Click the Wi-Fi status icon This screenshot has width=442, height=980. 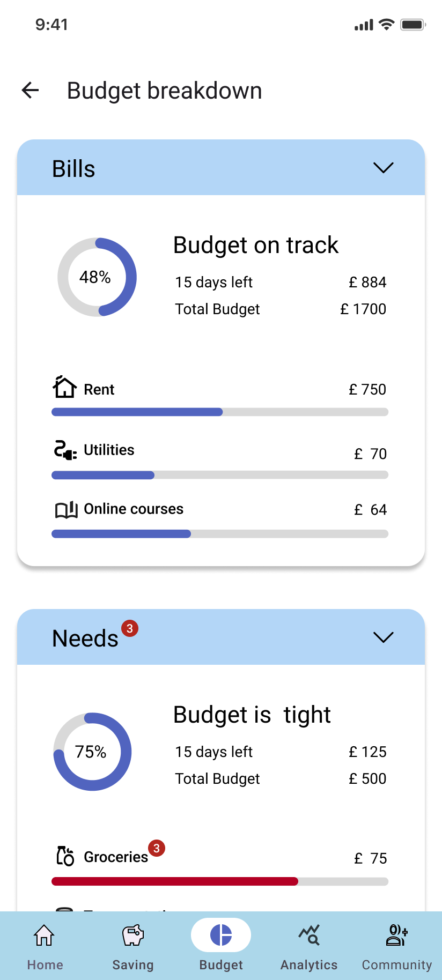coord(386,25)
